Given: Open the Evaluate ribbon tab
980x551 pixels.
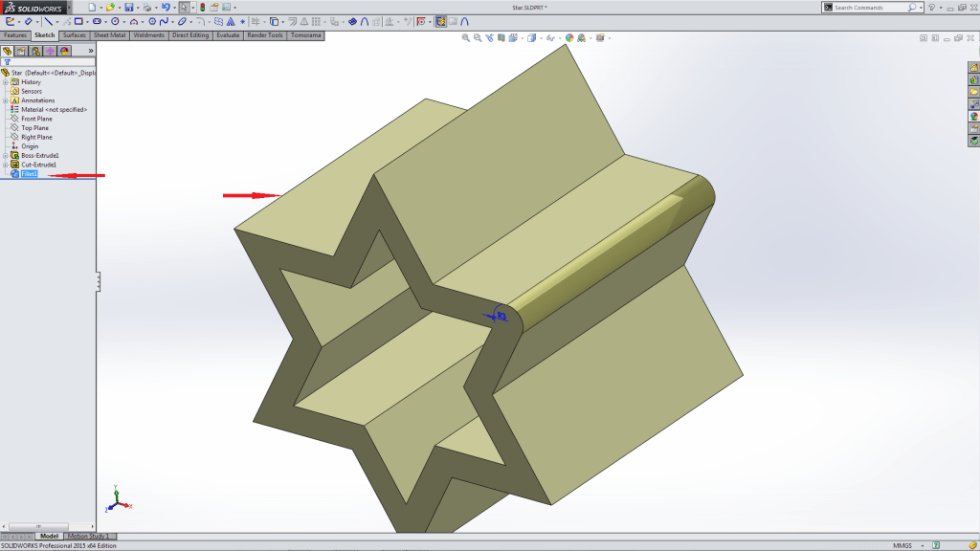Looking at the screenshot, I should (228, 34).
